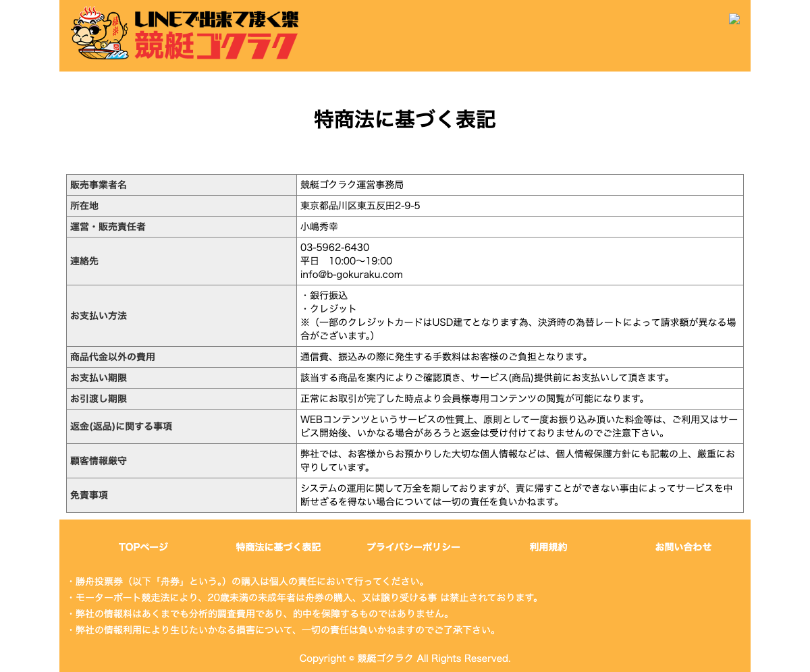Click the Copyright © 競艇ゴクラク line
810x672 pixels.
point(405,659)
